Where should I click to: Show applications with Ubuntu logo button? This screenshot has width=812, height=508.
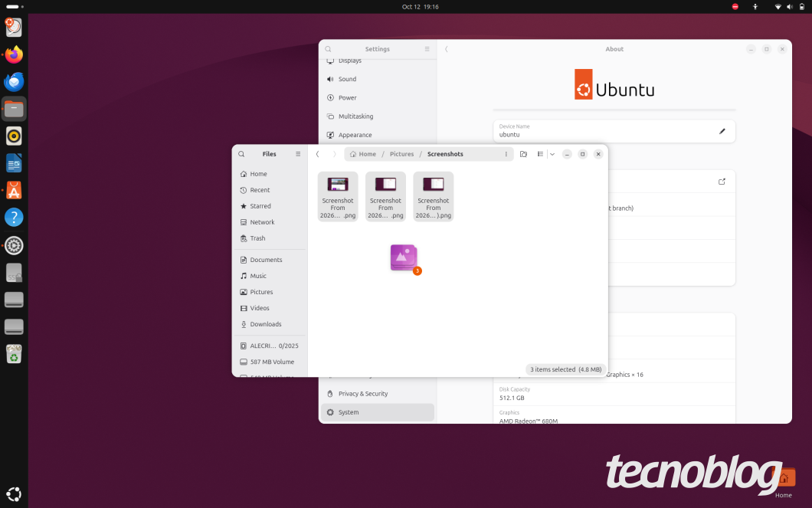click(x=14, y=494)
